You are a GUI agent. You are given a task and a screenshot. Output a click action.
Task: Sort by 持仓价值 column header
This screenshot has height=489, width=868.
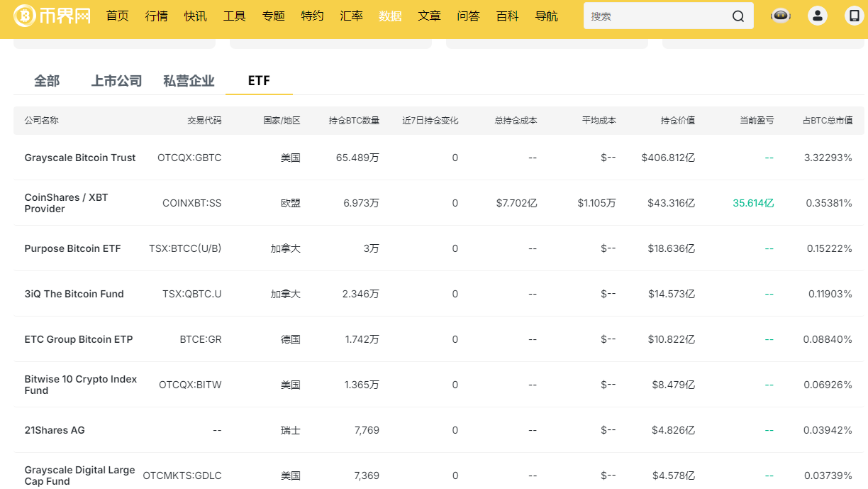[x=677, y=121]
